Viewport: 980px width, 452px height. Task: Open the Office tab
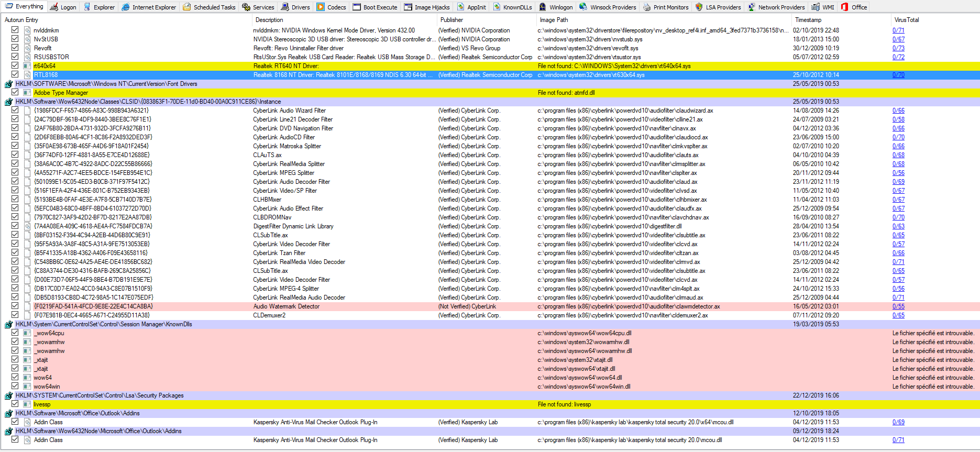pos(854,7)
